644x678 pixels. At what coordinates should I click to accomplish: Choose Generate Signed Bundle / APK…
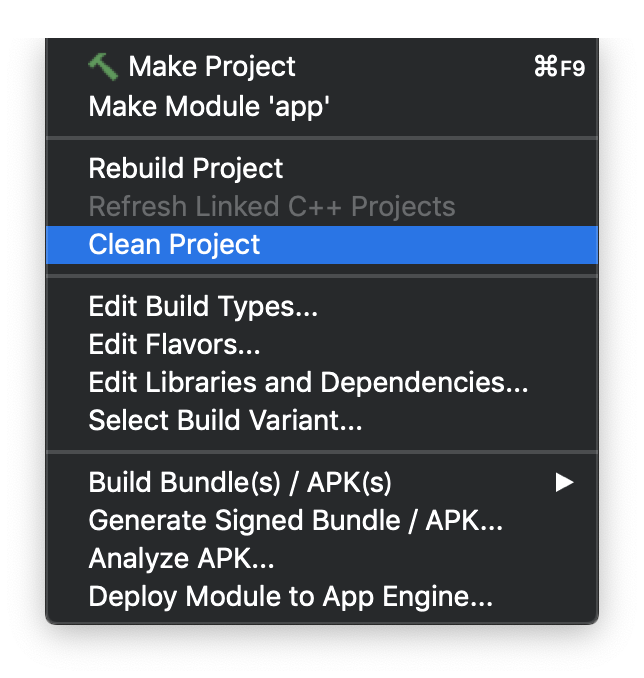(322, 521)
